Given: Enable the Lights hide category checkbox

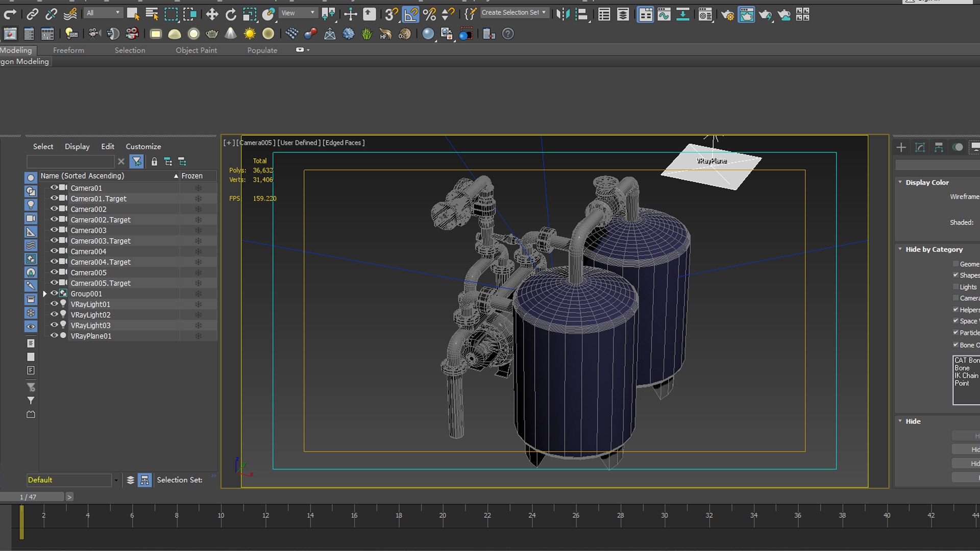Looking at the screenshot, I should pyautogui.click(x=955, y=287).
